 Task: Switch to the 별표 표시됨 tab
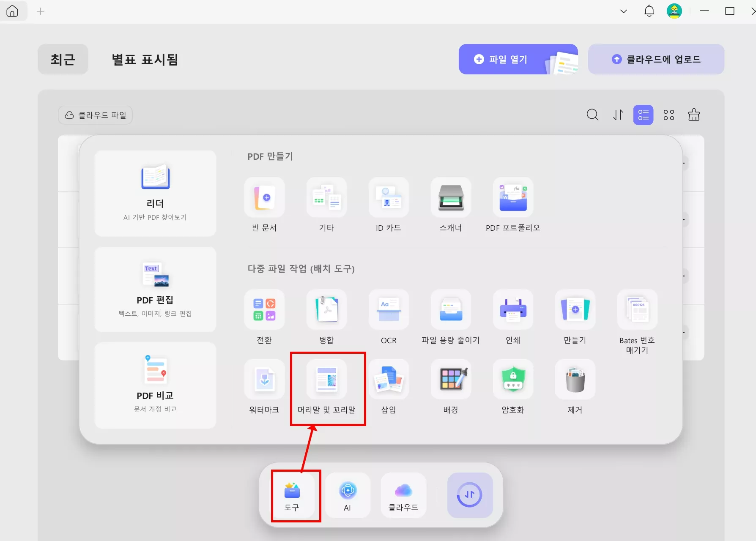144,60
